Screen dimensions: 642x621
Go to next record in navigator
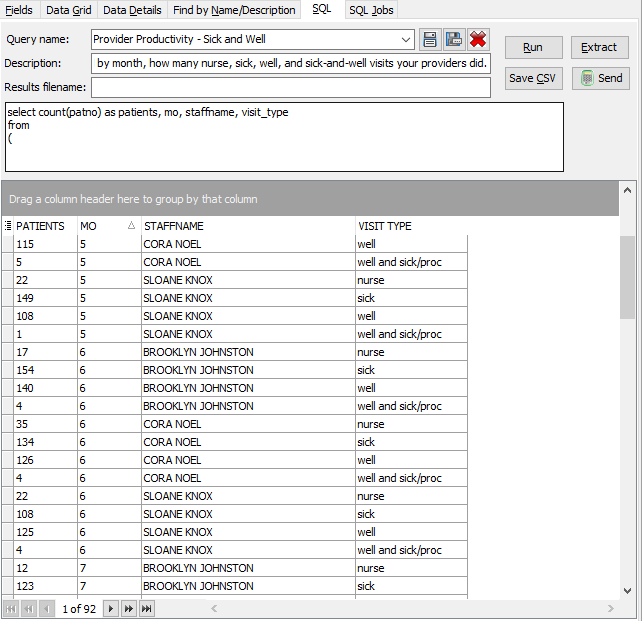(x=111, y=608)
